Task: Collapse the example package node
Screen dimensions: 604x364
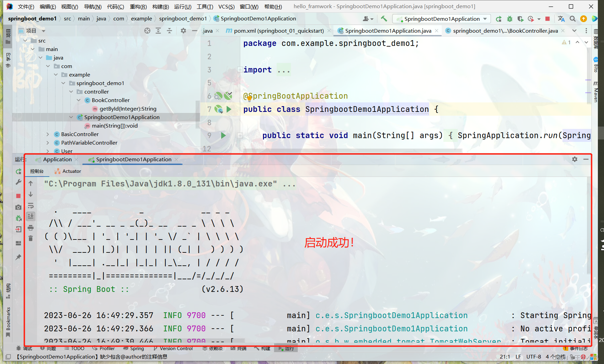Action: 56,75
